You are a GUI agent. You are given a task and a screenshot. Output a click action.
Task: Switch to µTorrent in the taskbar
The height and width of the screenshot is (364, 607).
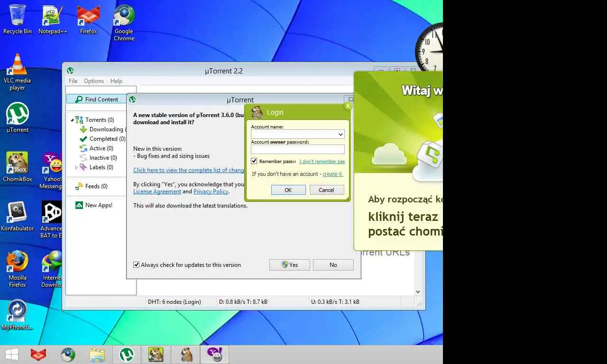point(127,355)
